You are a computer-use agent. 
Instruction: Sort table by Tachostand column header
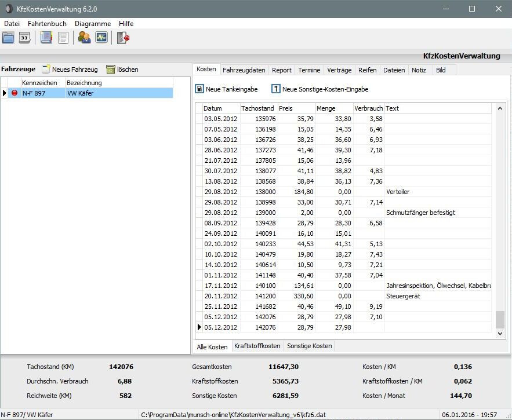point(258,108)
